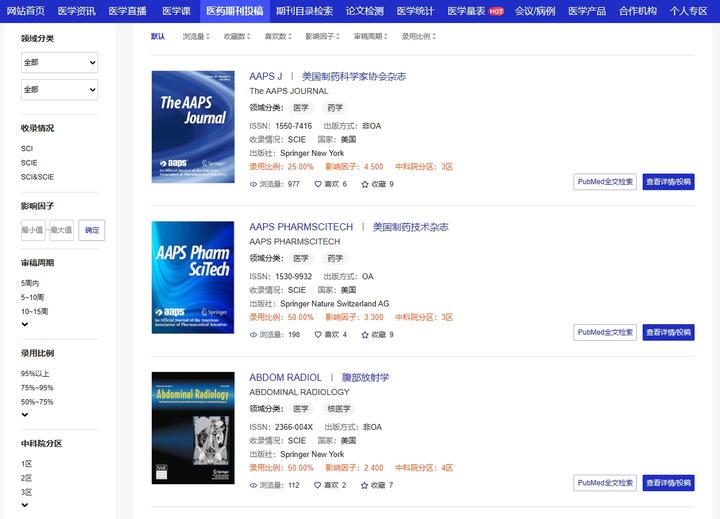Click the eye views icon for AAPS PHARMSCITECH

(253, 335)
